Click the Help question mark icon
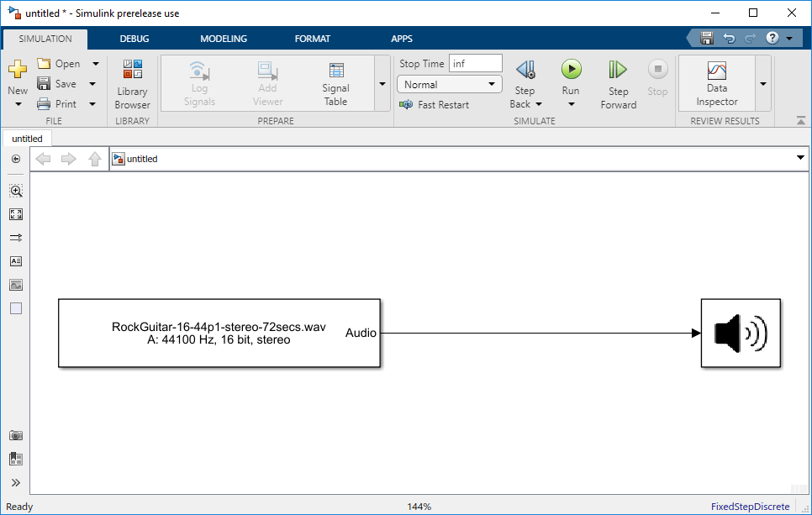812x515 pixels. [x=772, y=38]
